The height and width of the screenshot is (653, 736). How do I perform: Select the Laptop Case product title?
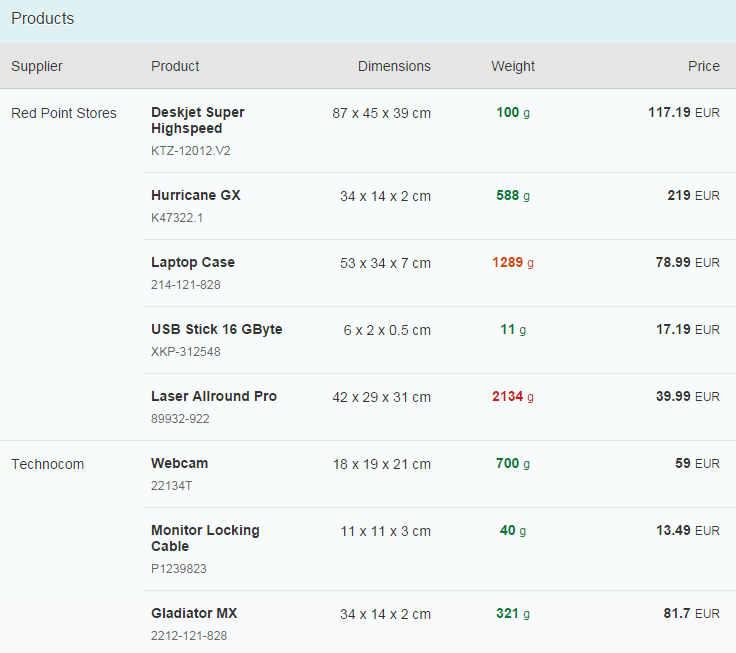pyautogui.click(x=193, y=262)
